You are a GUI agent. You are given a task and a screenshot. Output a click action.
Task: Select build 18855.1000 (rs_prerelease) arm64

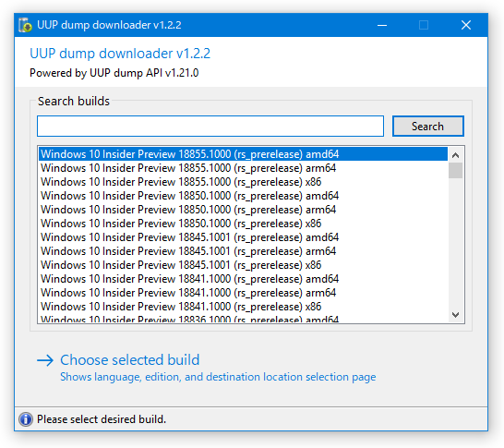click(x=243, y=168)
